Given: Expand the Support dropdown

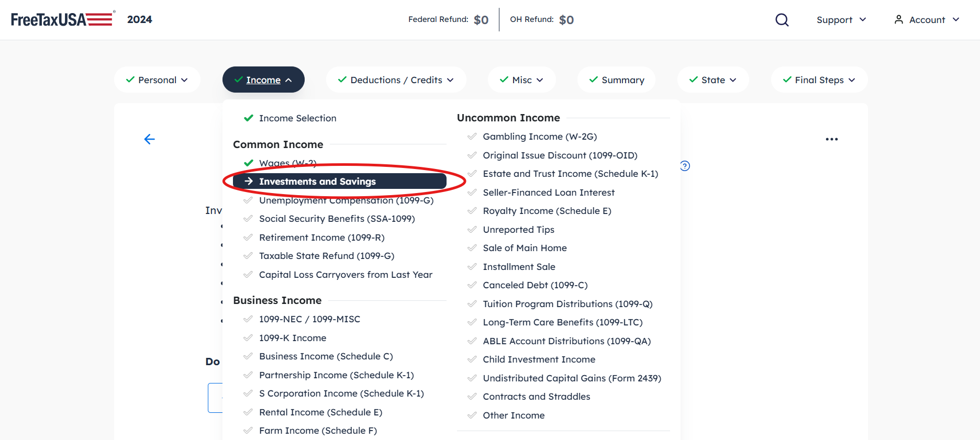Looking at the screenshot, I should 841,20.
